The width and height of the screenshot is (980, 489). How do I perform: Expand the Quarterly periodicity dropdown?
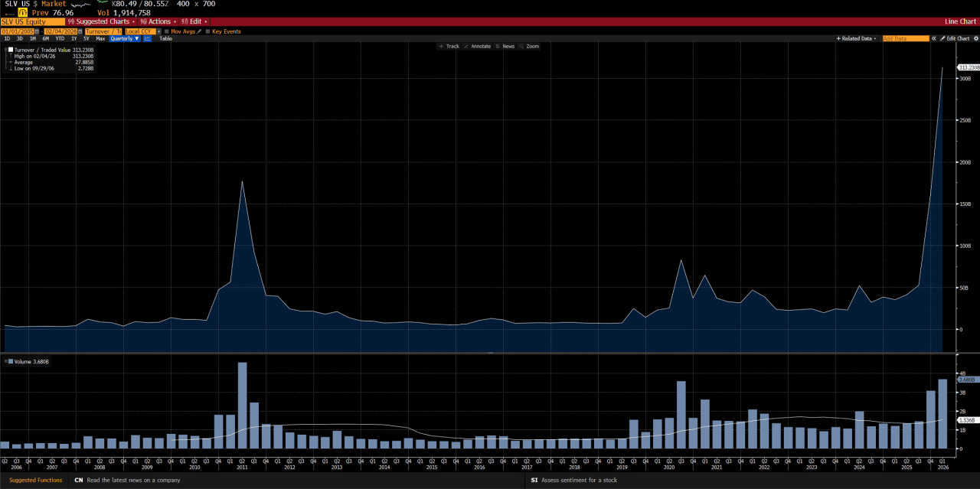(x=125, y=38)
